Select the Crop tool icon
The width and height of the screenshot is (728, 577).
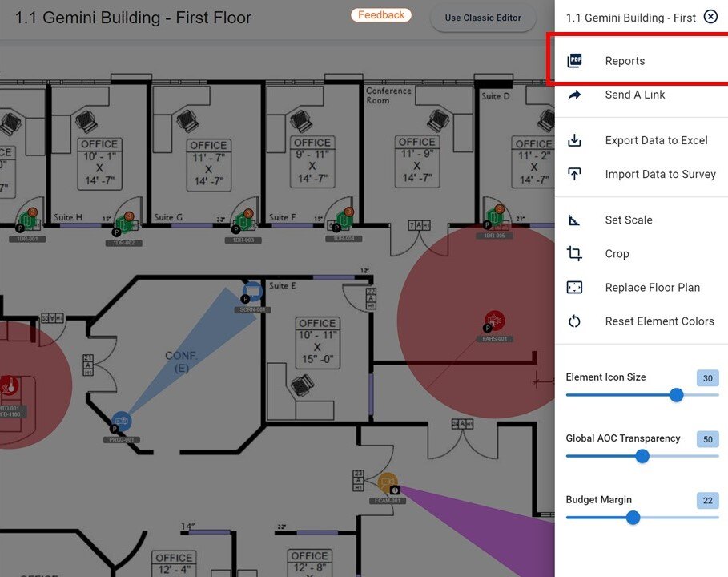pos(574,253)
